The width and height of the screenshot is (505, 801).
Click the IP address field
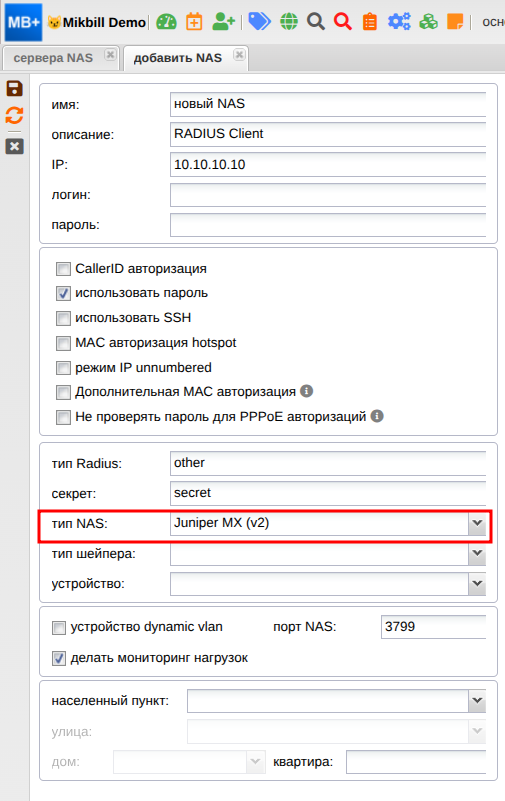pyautogui.click(x=328, y=164)
